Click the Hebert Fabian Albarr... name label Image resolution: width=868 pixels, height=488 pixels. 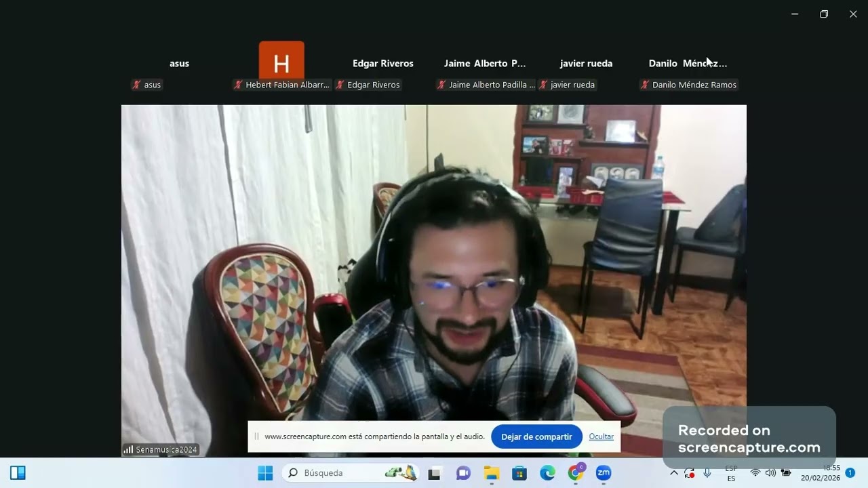tap(288, 85)
